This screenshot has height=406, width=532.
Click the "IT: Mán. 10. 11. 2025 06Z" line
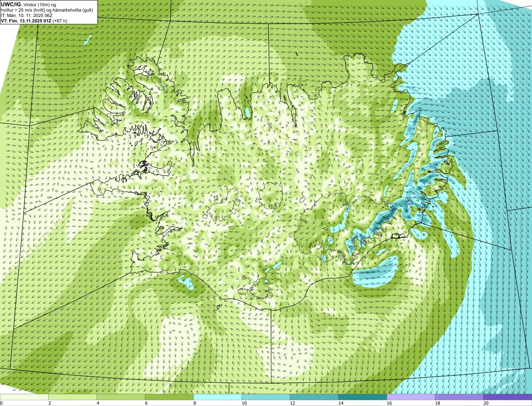tap(27, 15)
